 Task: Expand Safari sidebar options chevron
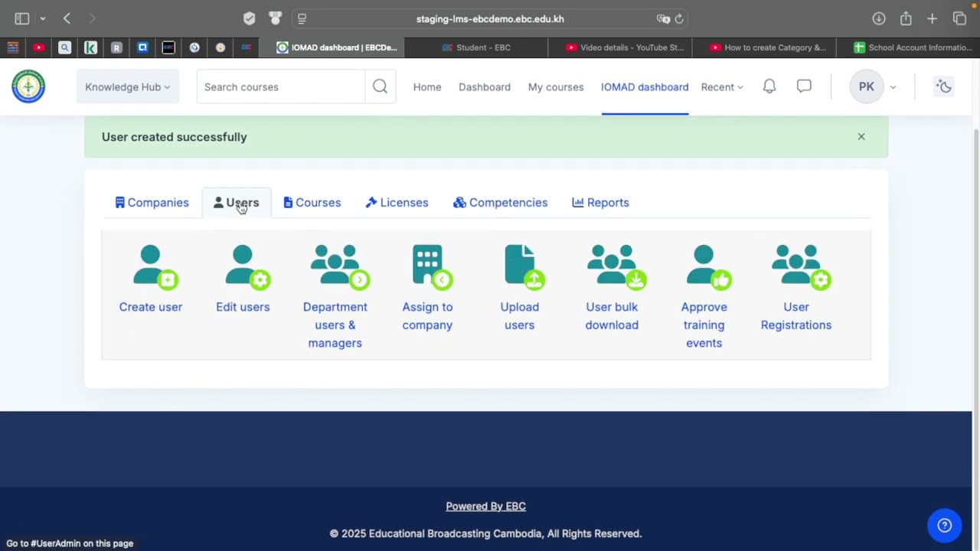[43, 18]
